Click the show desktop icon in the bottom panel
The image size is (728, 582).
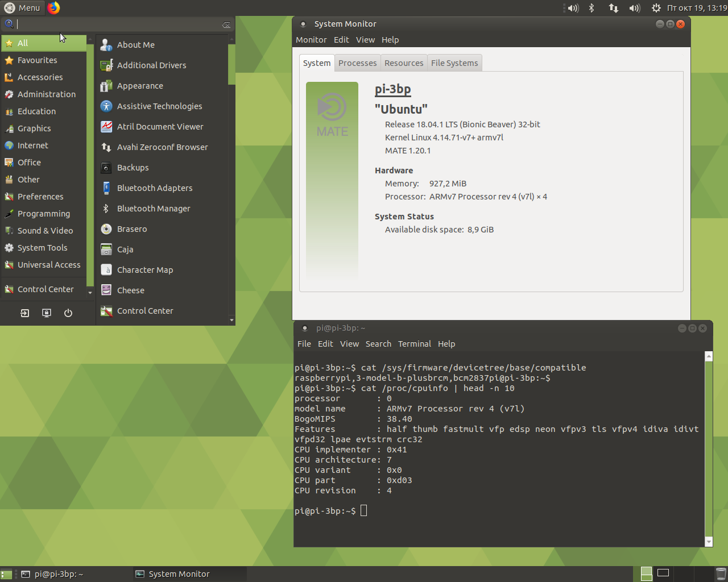(6, 574)
